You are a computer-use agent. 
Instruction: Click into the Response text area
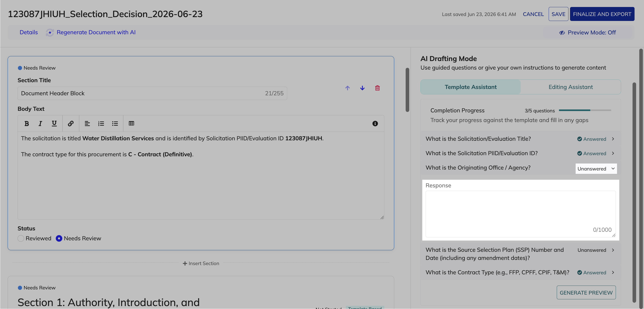click(521, 214)
